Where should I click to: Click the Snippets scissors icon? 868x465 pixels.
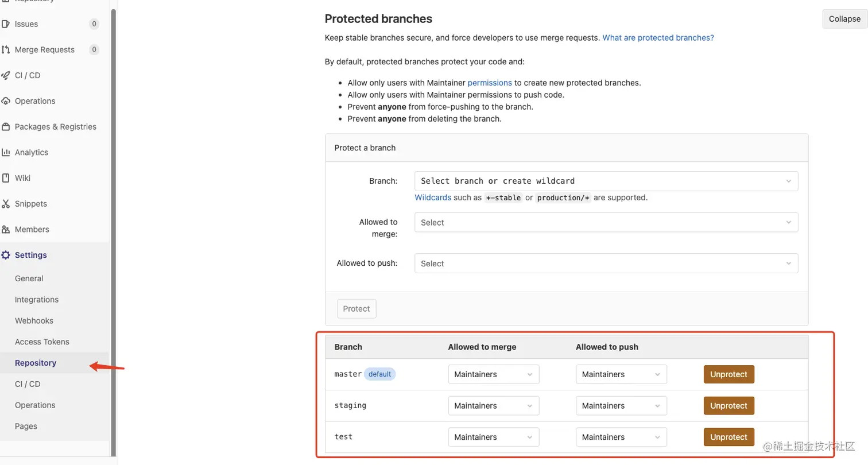[6, 204]
